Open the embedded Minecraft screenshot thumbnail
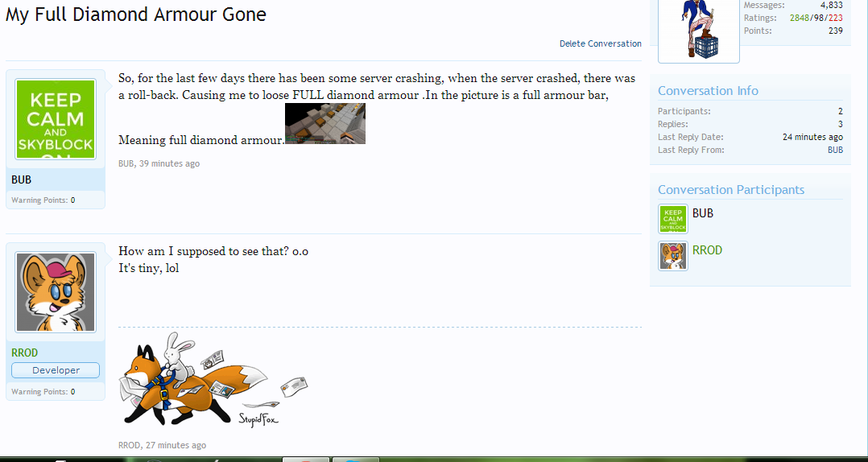The height and width of the screenshot is (462, 868). 325,123
